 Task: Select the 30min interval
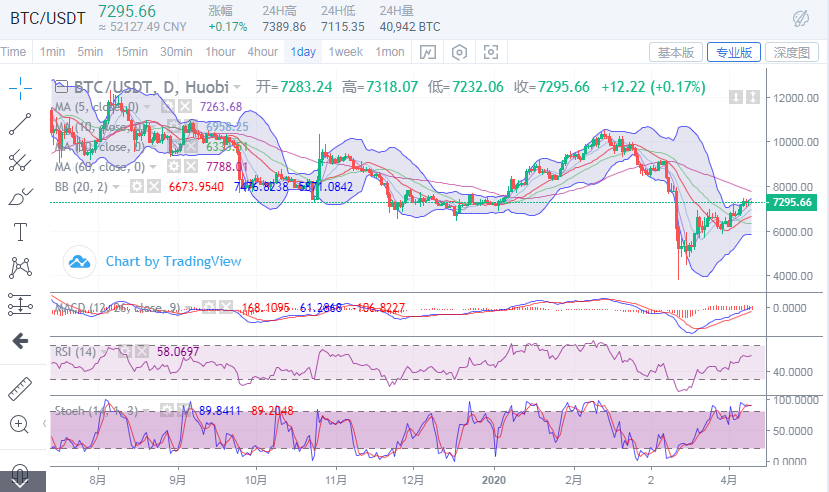[x=176, y=52]
